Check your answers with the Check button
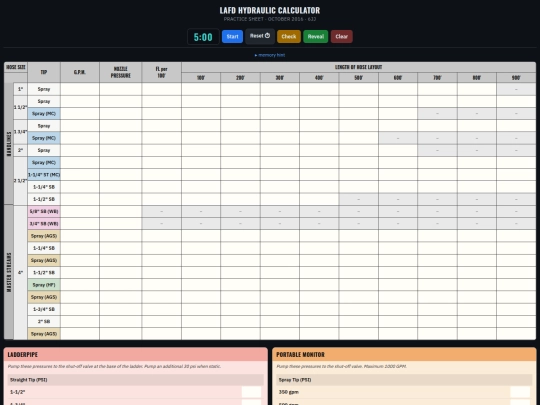The image size is (540, 405). coord(289,37)
